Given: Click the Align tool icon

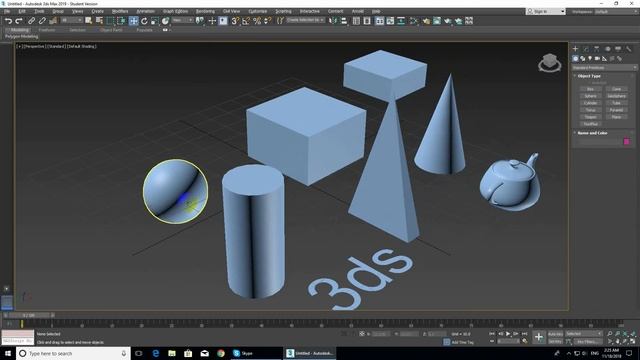Looking at the screenshot, I should point(344,21).
